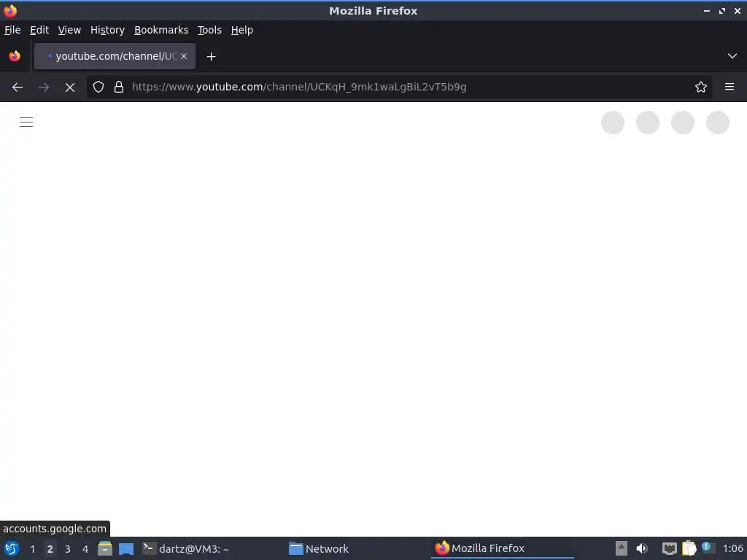Viewport: 747px width, 560px height.
Task: Maximize the Firefox window
Action: coord(721,10)
